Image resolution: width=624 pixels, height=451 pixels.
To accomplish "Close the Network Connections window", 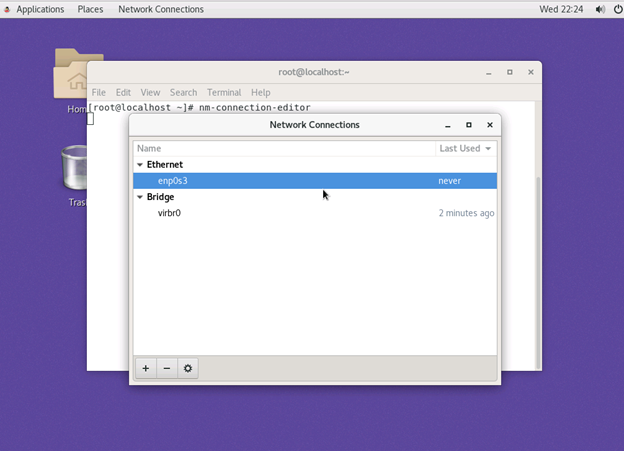I will 490,125.
